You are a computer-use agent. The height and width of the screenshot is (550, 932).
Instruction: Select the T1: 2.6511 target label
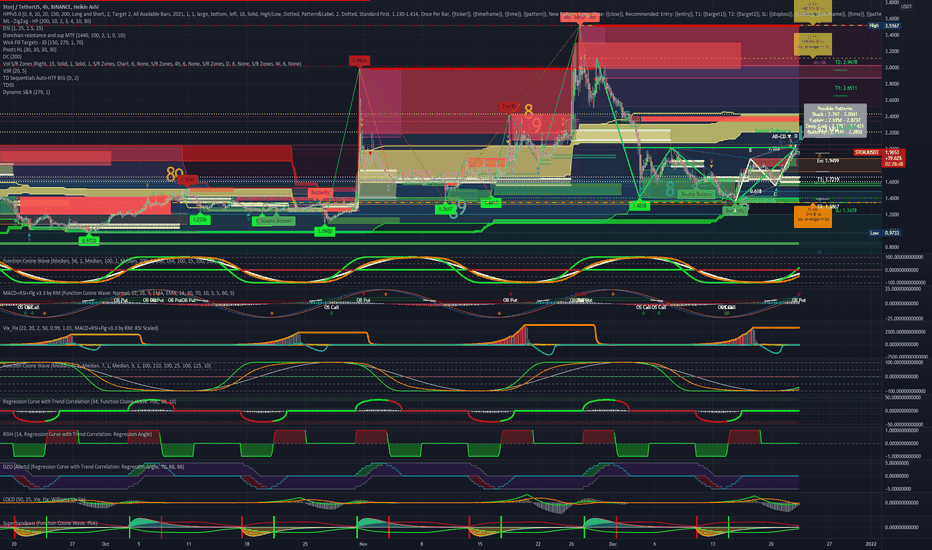[846, 88]
